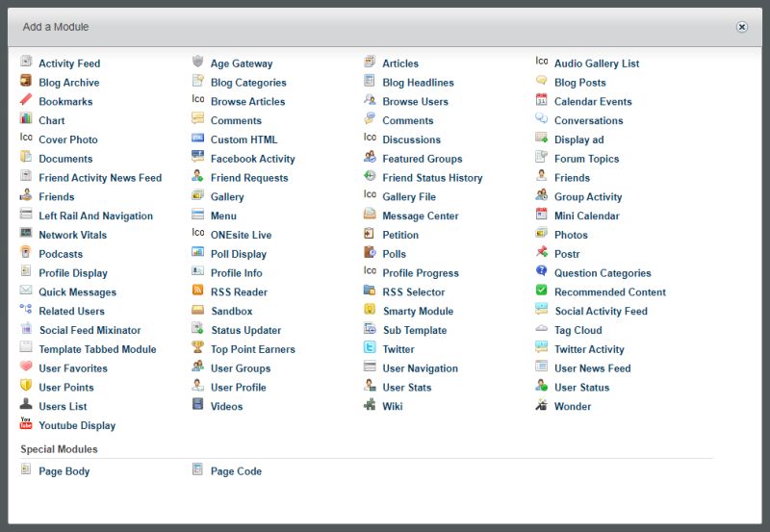Select the Friend Requests link
Viewport: 770px width, 532px height.
249,178
